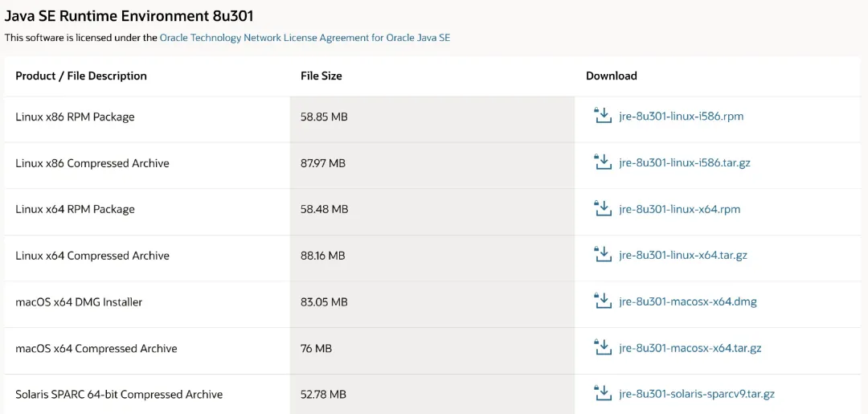Click the File Size column header
Viewport: 868px width, 414px height.
point(321,76)
